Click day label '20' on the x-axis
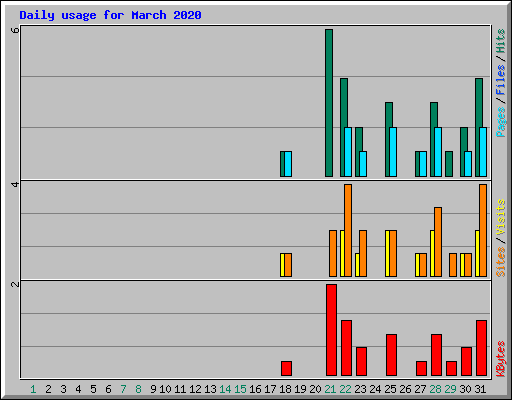 pyautogui.click(x=315, y=389)
